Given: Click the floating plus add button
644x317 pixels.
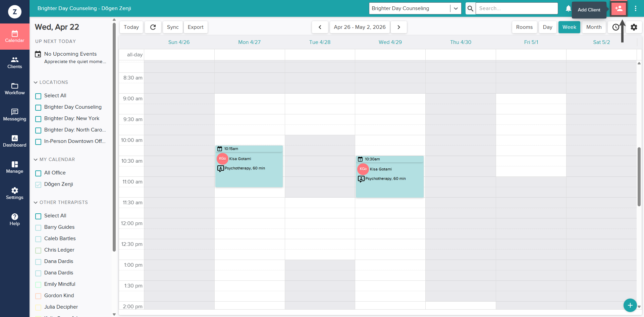Looking at the screenshot, I should (630, 305).
